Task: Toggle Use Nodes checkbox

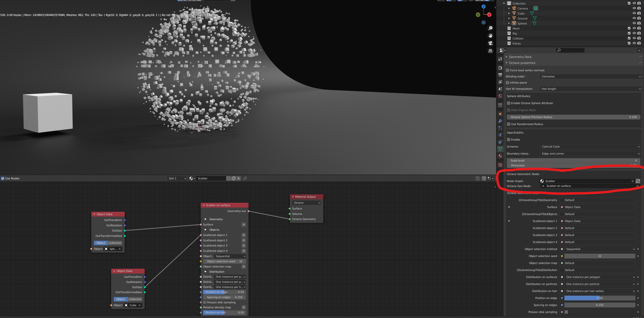Action: [x=3, y=178]
